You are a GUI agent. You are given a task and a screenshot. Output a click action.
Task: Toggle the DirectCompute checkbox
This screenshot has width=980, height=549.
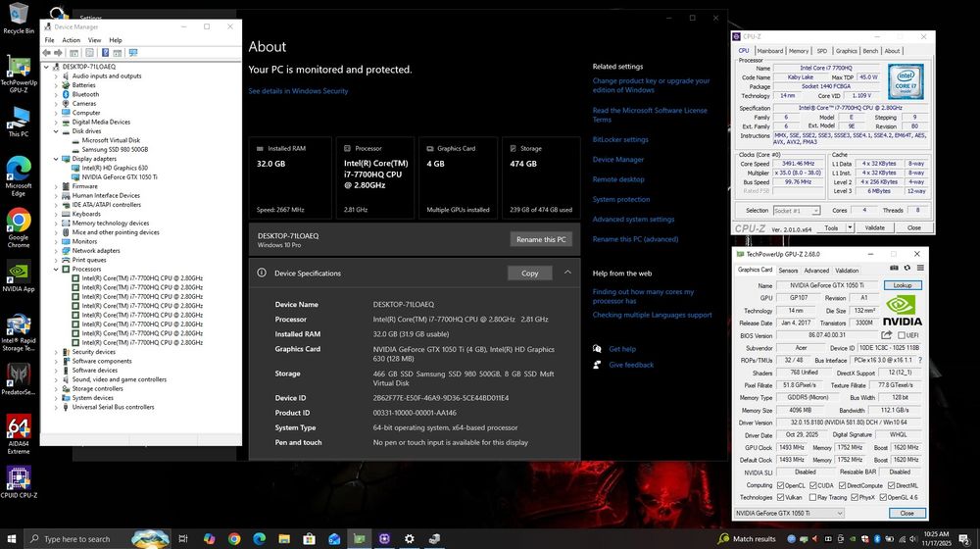coord(843,485)
